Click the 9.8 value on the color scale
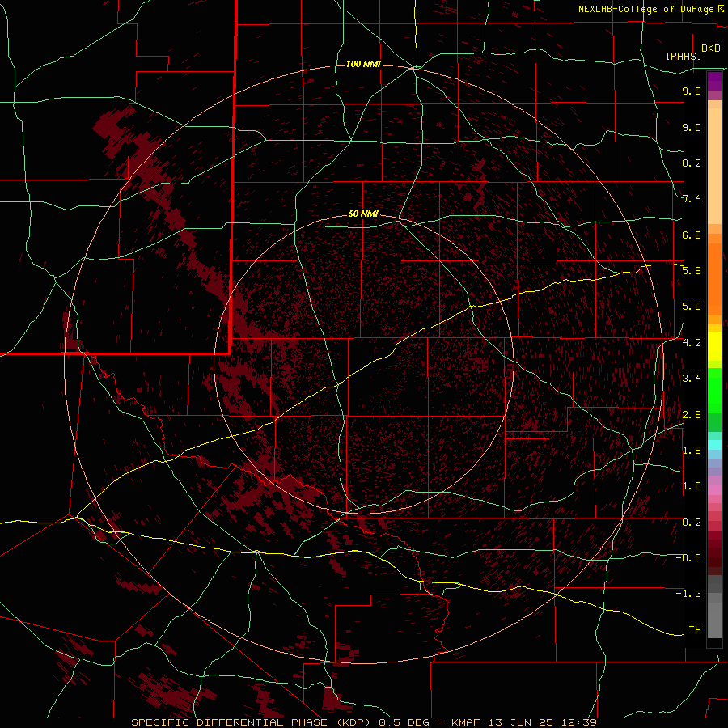 click(x=692, y=91)
